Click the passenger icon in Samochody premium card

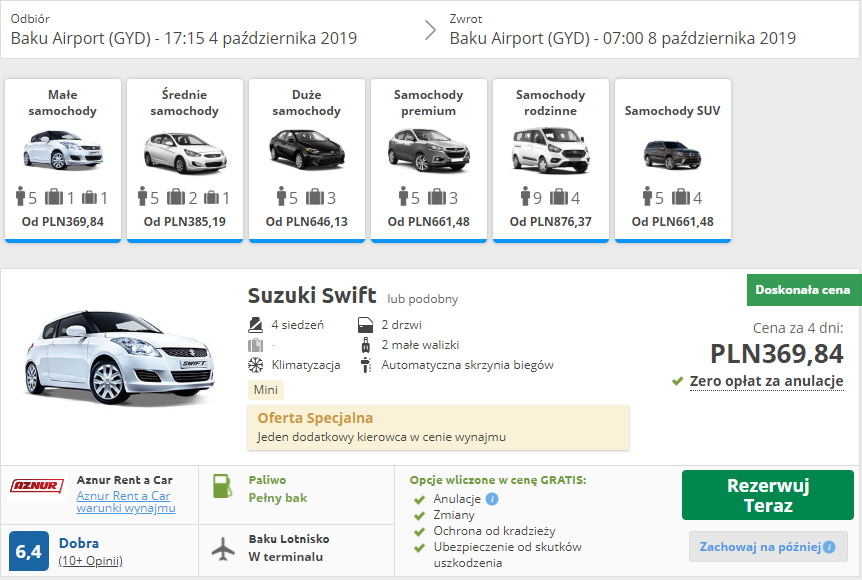(x=404, y=196)
